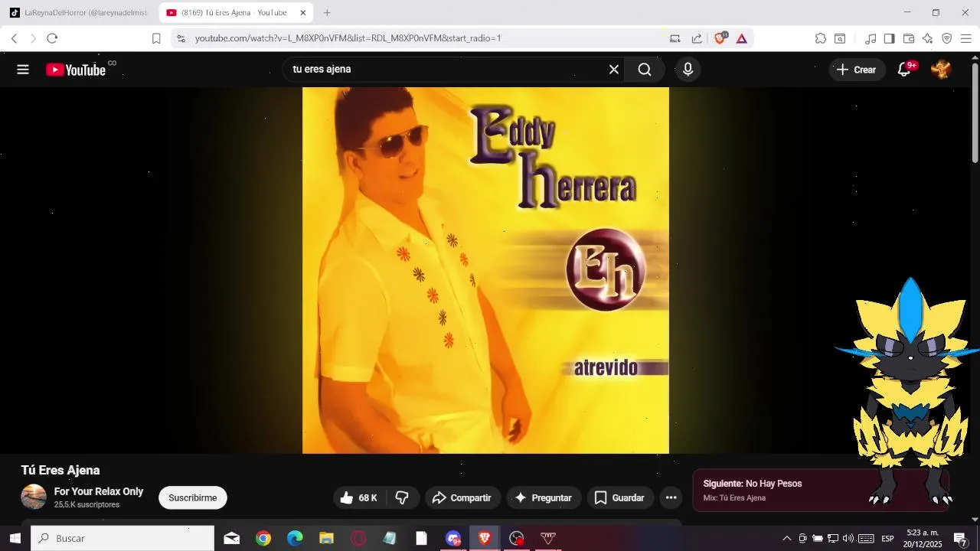The width and height of the screenshot is (980, 551).
Task: Open the YouTube account avatar menu
Action: 941,70
